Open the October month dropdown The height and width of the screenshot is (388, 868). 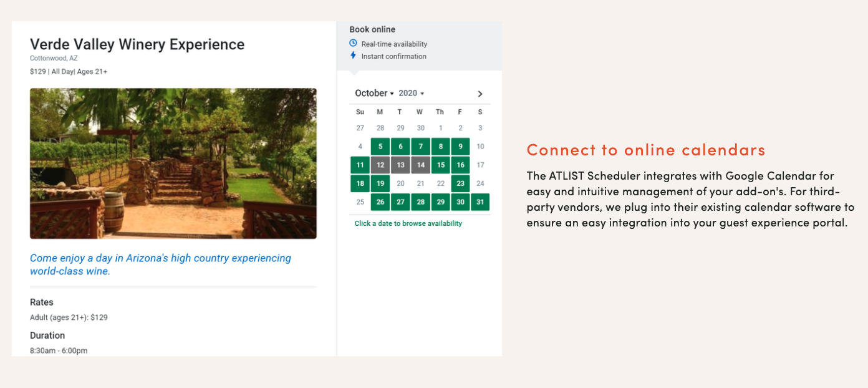coord(374,93)
